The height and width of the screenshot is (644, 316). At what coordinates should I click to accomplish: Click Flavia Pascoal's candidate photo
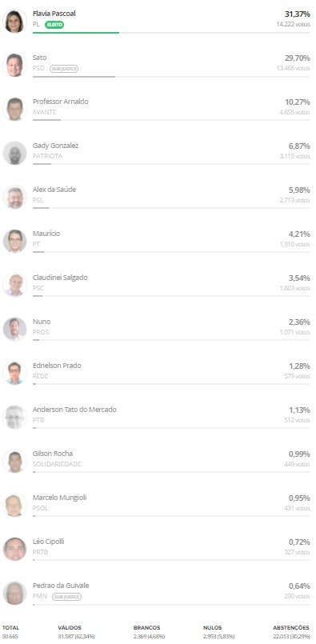pos(14,21)
